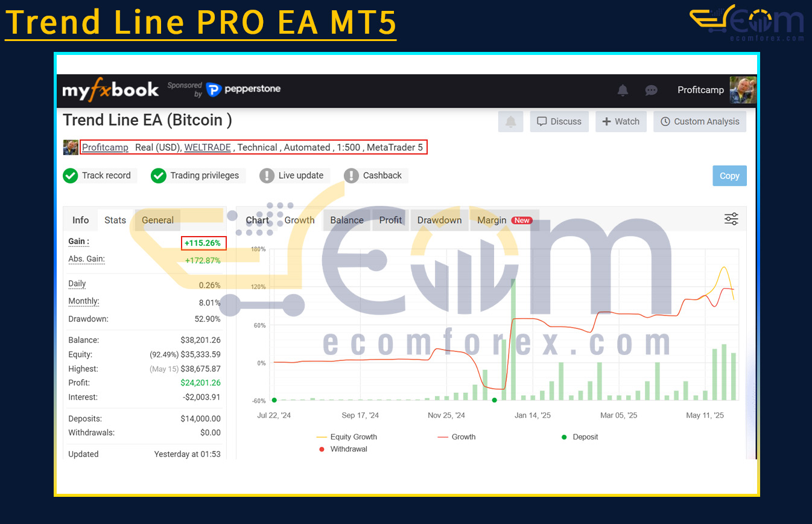Switch to the Stats tab

(115, 220)
